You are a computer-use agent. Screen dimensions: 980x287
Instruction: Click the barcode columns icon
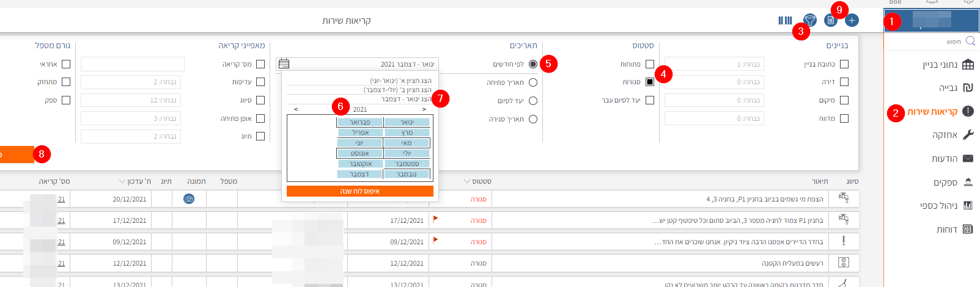click(785, 21)
